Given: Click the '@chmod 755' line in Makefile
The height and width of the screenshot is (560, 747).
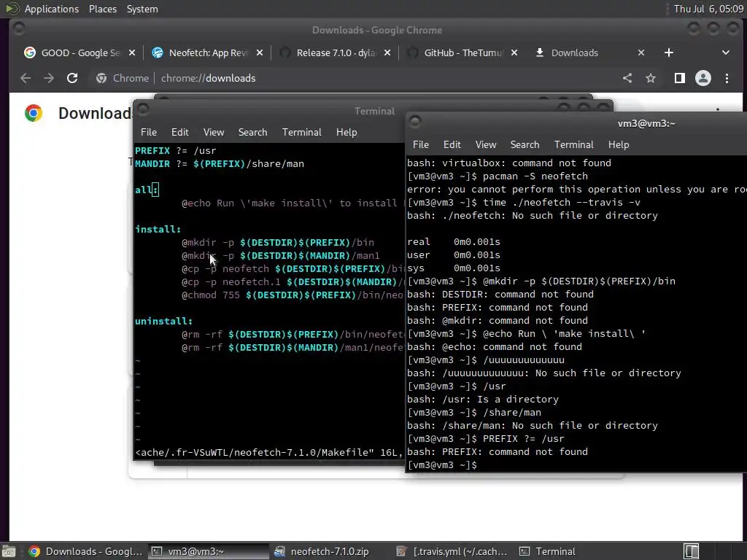Looking at the screenshot, I should coord(292,295).
